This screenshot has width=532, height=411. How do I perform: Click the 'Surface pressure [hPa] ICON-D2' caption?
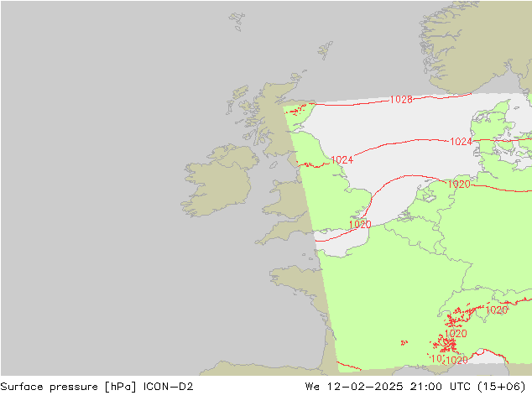[96, 387]
